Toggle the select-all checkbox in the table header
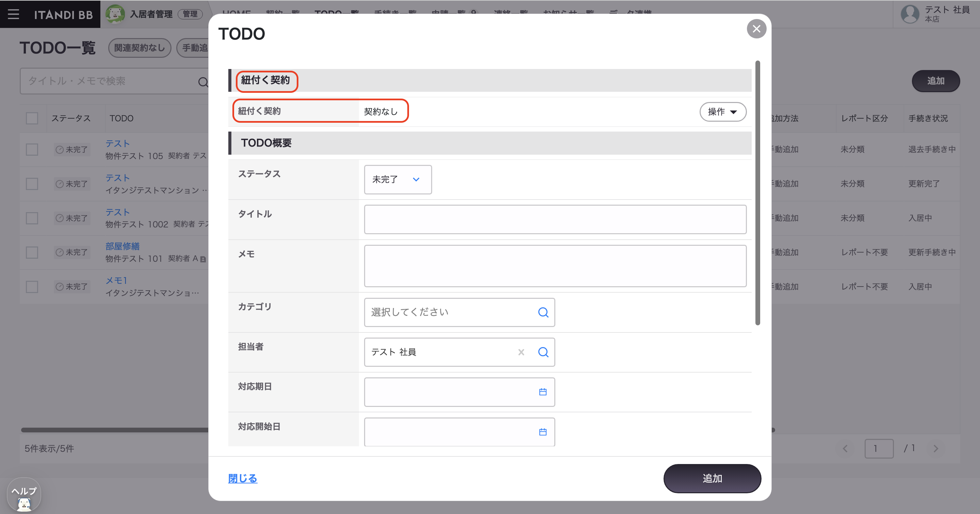This screenshot has width=980, height=514. click(32, 118)
